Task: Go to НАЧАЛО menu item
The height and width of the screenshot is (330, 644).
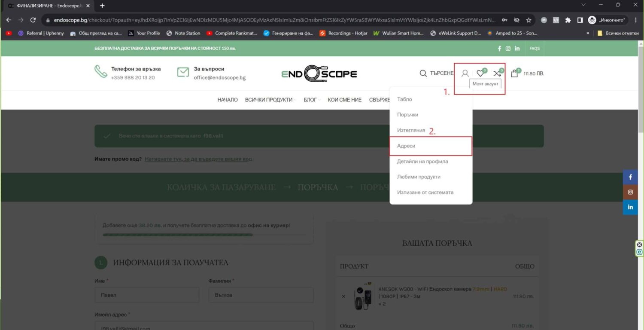Action: (x=228, y=100)
